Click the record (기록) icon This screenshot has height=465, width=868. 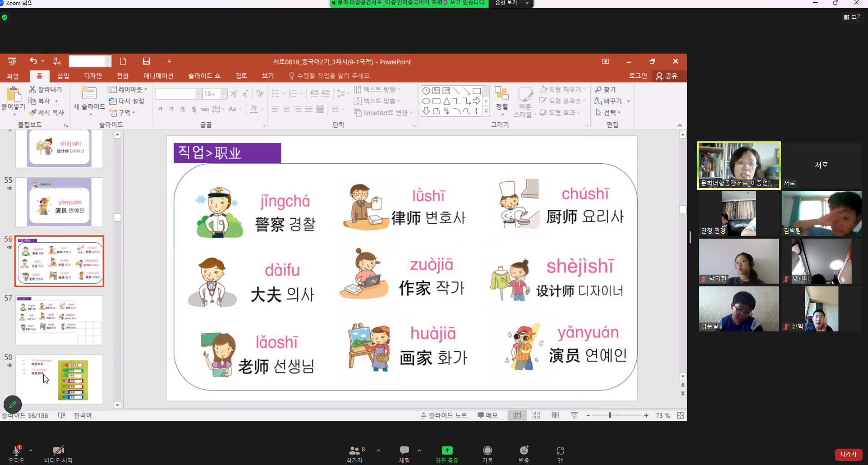[x=487, y=450]
